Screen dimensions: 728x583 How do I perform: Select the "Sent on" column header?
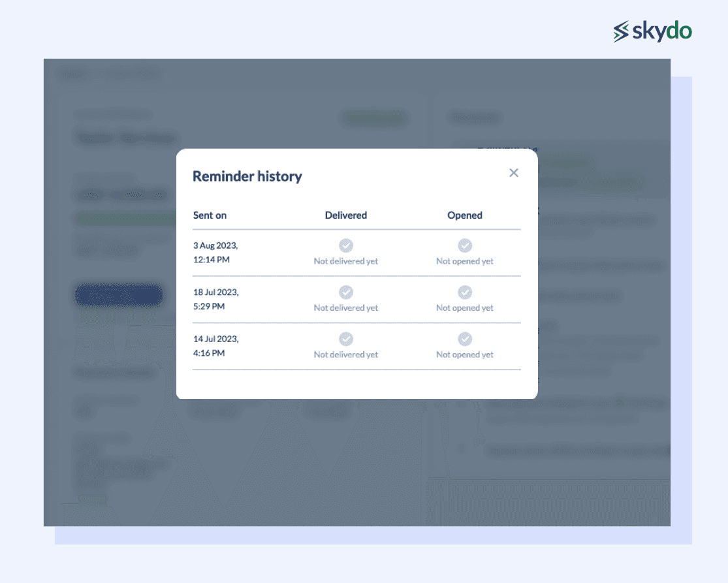coord(210,215)
